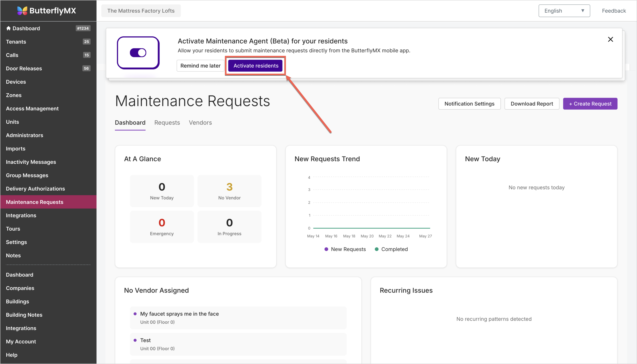Open the 'Test' maintenance request
The width and height of the screenshot is (637, 364).
coord(238,344)
